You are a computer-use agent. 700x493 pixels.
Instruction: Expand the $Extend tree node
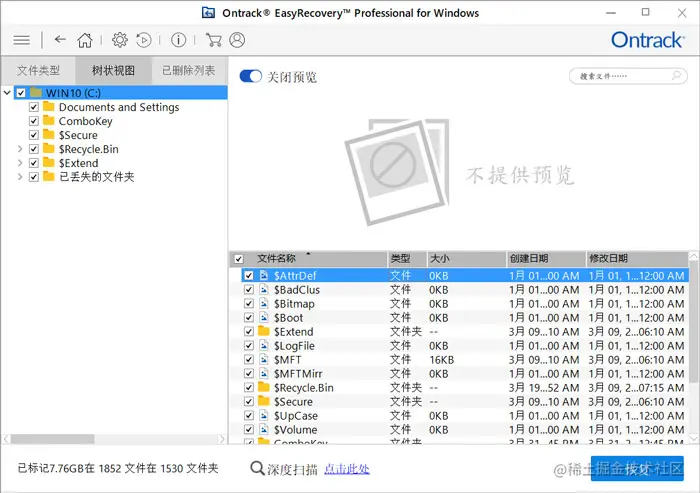tap(20, 163)
